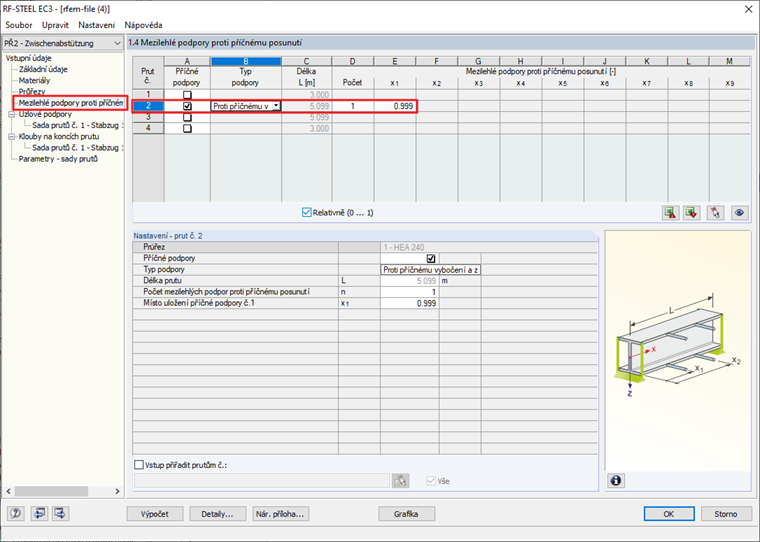
Task: Go to next input window with right arrow icon
Action: (61, 513)
